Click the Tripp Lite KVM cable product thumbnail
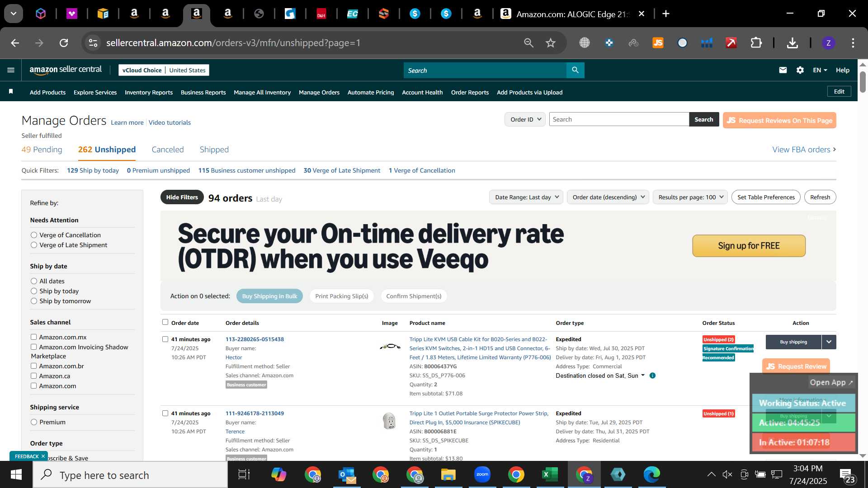Viewport: 868px width, 488px height. 390,347
